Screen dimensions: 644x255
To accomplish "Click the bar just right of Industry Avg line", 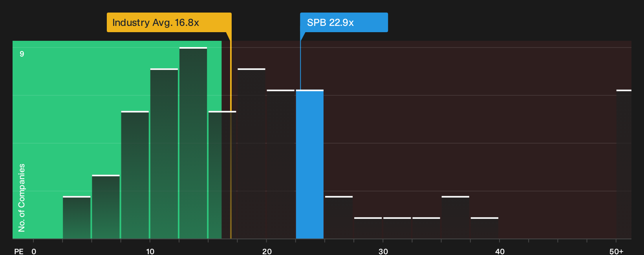I will click(251, 154).
